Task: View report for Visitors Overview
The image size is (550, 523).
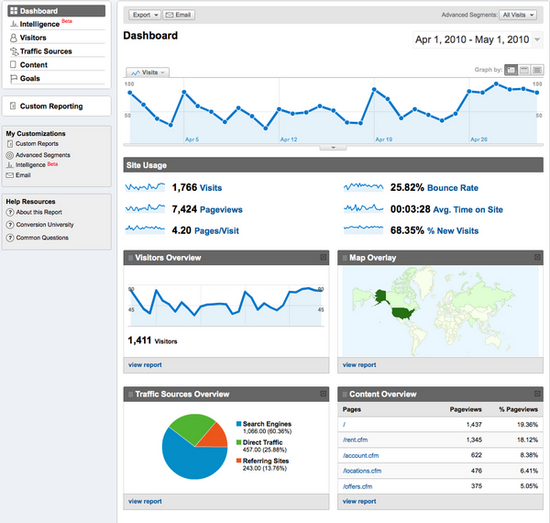Action: 145,365
